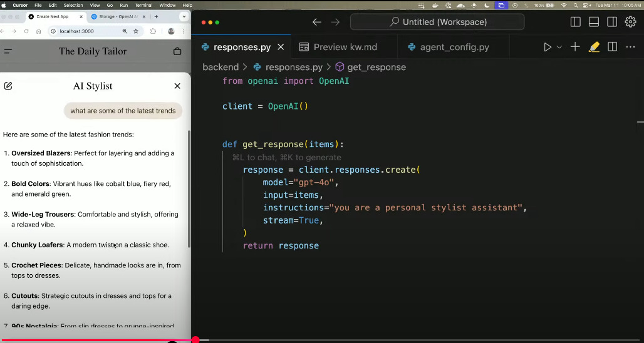The width and height of the screenshot is (644, 343).
Task: Open the Edit menu
Action: click(53, 6)
